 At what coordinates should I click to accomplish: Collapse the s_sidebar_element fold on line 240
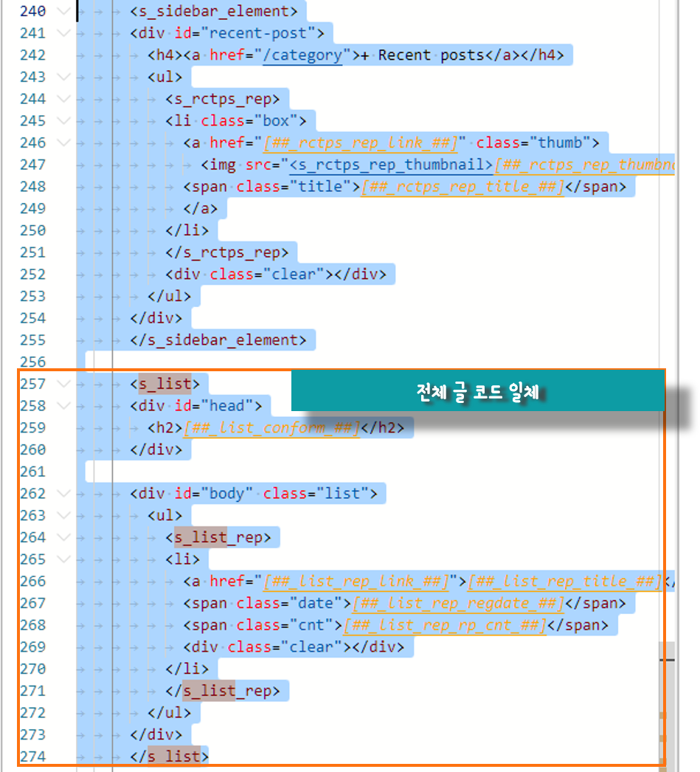pyautogui.click(x=63, y=11)
